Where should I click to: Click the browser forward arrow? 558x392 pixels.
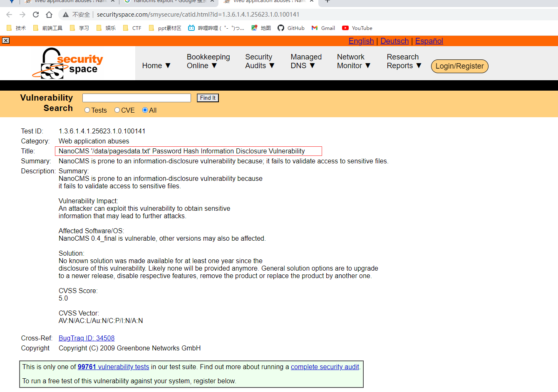[x=22, y=15]
